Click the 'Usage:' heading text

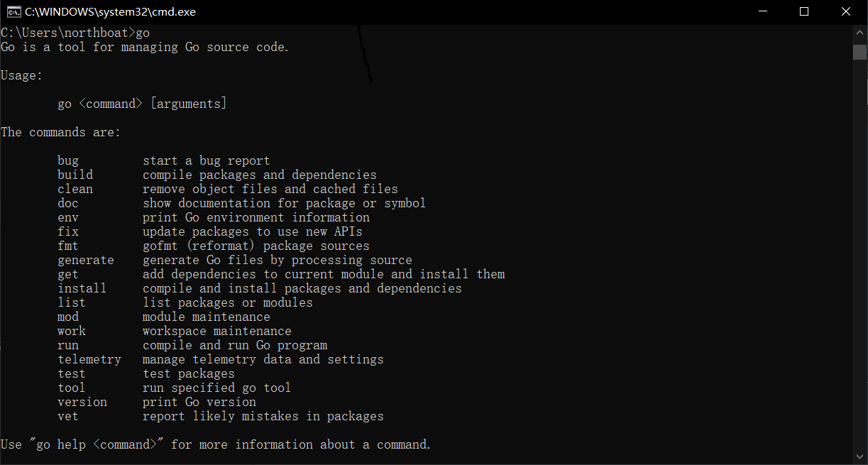[x=22, y=75]
